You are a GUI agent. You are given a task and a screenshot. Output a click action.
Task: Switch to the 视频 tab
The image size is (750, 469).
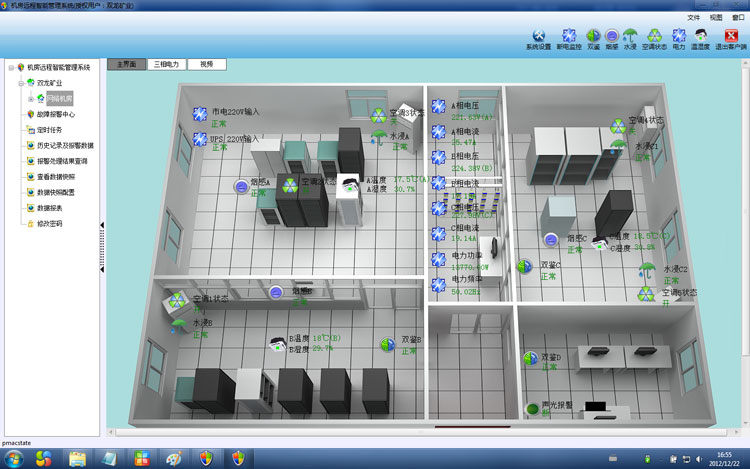pyautogui.click(x=206, y=64)
